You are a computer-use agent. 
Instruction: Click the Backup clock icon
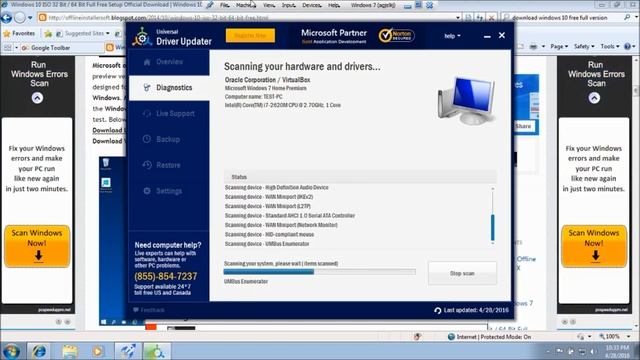click(147, 139)
